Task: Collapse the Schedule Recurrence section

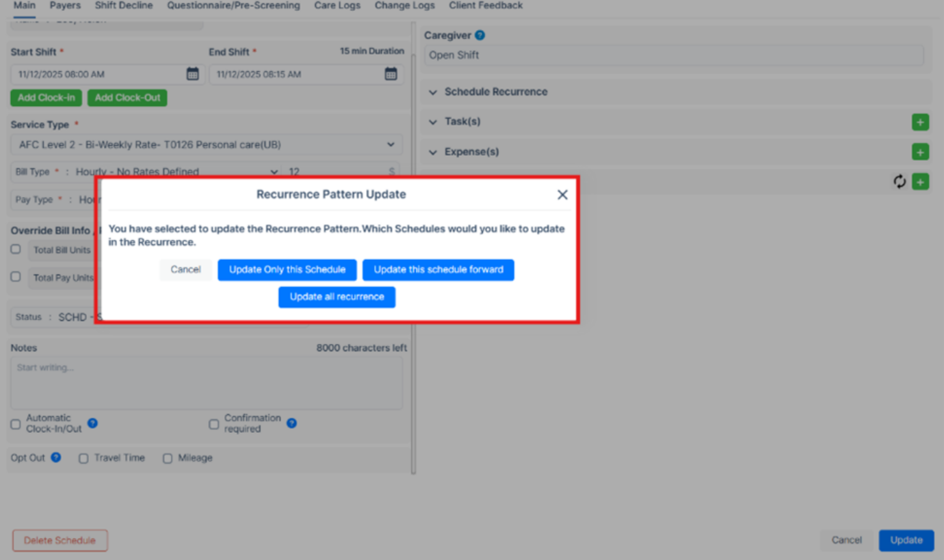Action: [432, 91]
